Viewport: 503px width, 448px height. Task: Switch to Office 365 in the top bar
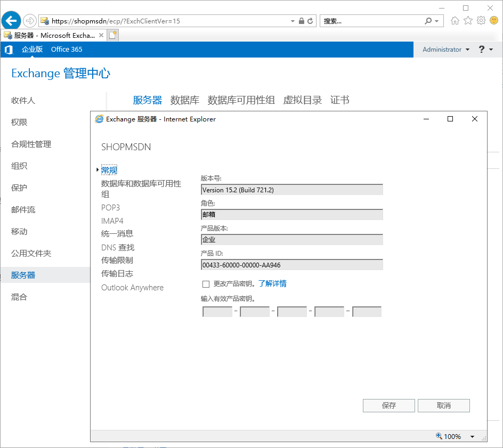(67, 49)
